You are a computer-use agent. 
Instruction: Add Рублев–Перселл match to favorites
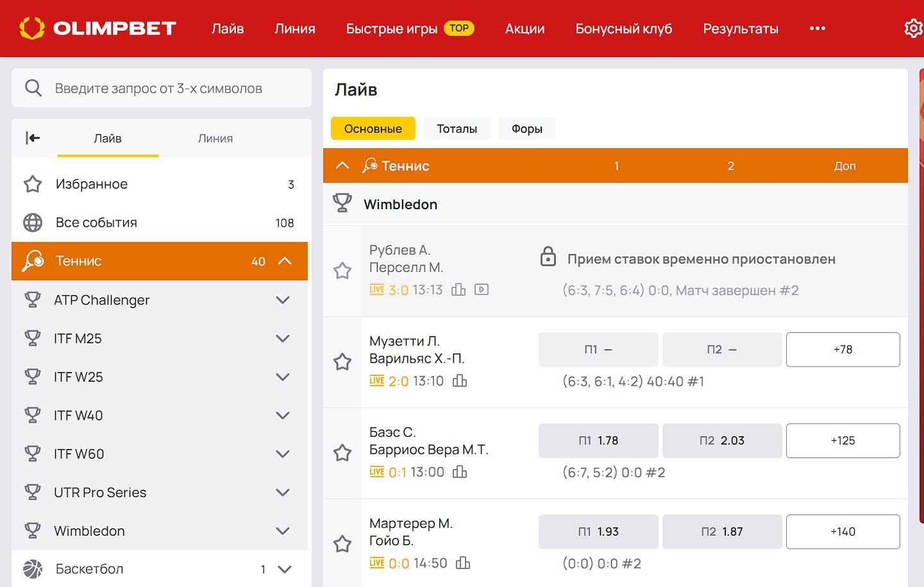(x=342, y=271)
